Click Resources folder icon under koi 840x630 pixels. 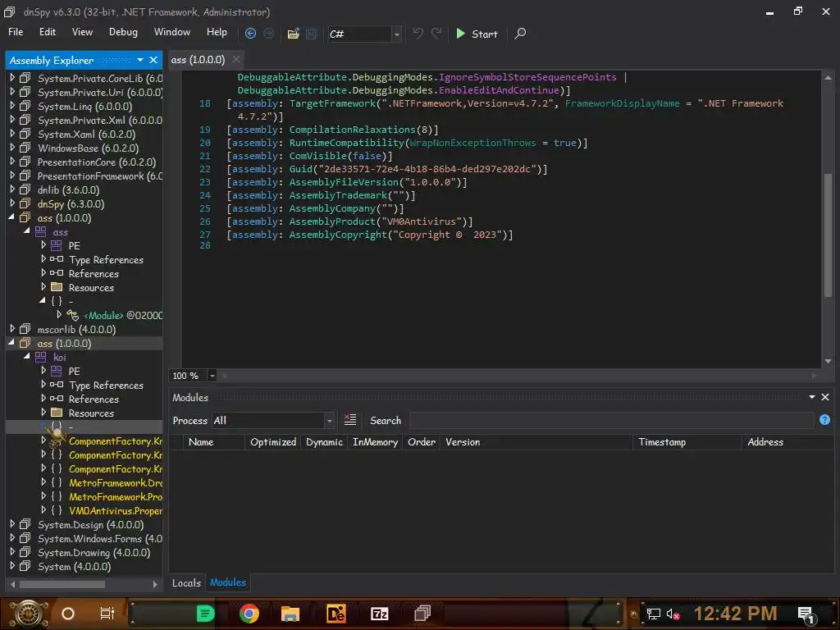pyautogui.click(x=57, y=413)
